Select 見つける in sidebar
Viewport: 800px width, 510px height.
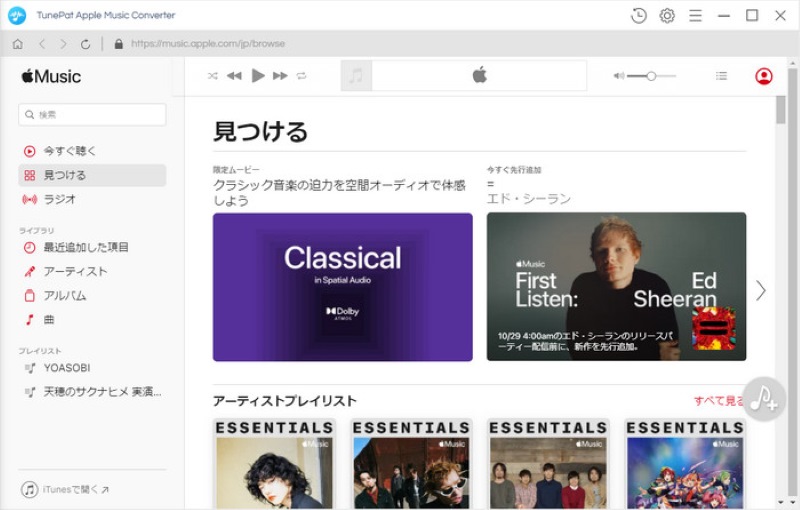click(x=92, y=175)
